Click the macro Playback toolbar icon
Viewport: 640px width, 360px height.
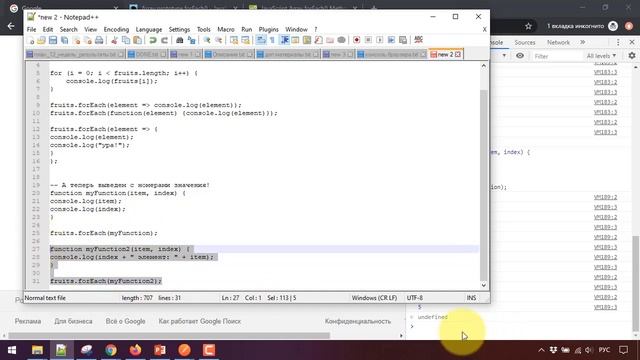[380, 40]
